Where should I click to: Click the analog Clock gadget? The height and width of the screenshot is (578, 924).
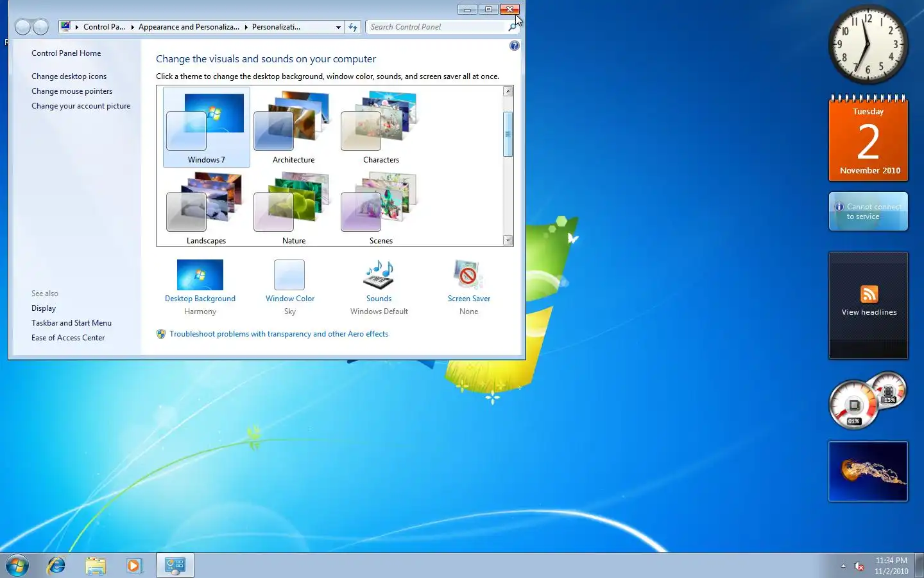868,45
